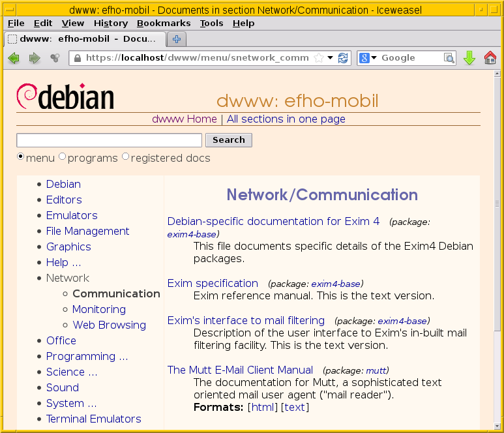Viewport: 504px width, 433px height.
Task: Open Downloads with green arrow icon
Action: pyautogui.click(x=469, y=58)
